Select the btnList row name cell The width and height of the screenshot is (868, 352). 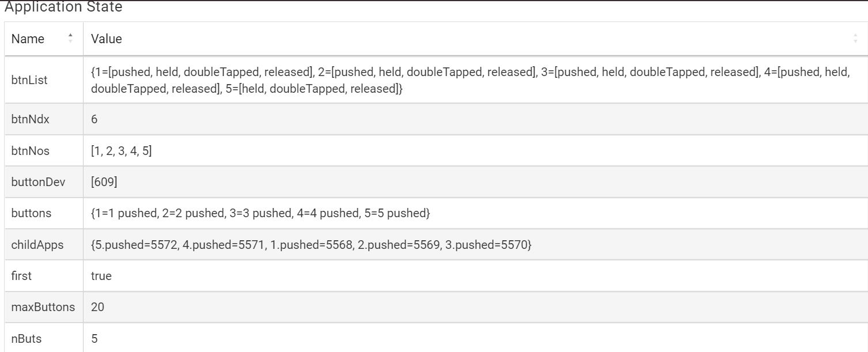(x=44, y=80)
